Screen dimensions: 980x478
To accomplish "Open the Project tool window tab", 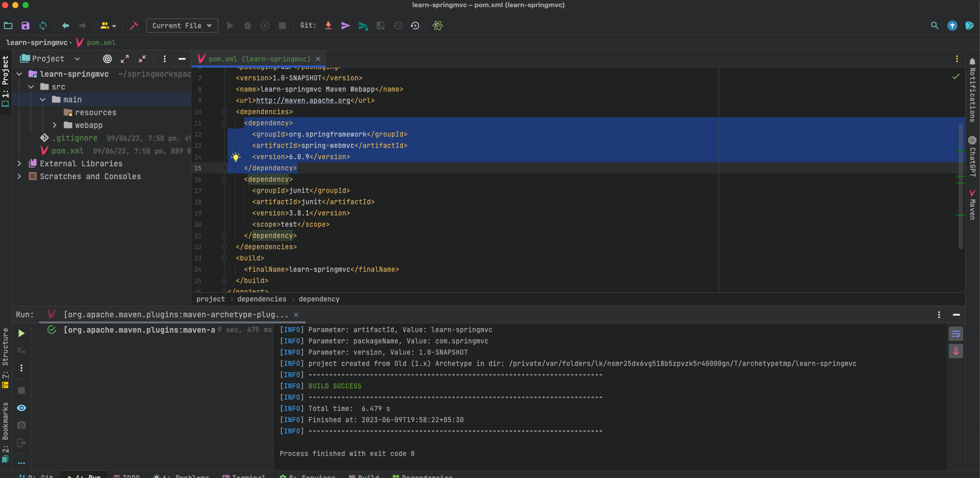I will pyautogui.click(x=6, y=82).
